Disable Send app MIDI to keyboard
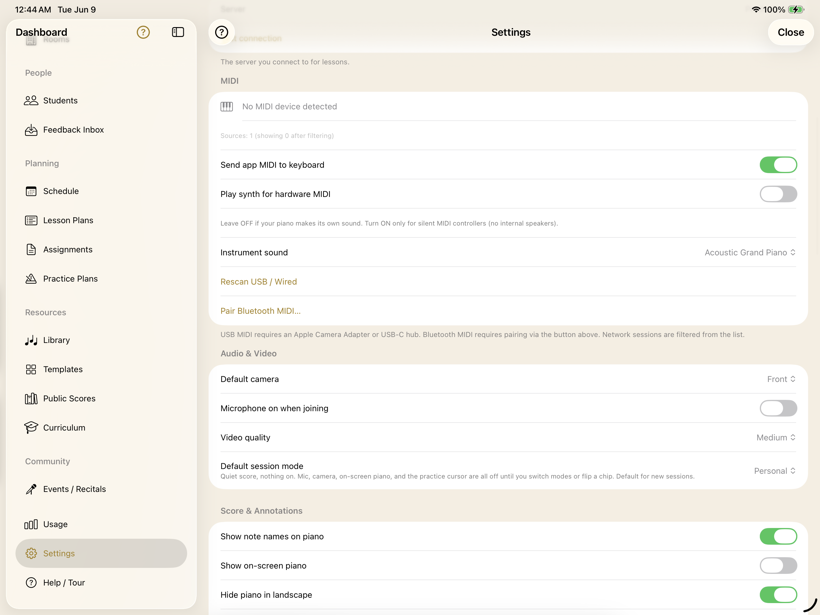 click(x=778, y=165)
